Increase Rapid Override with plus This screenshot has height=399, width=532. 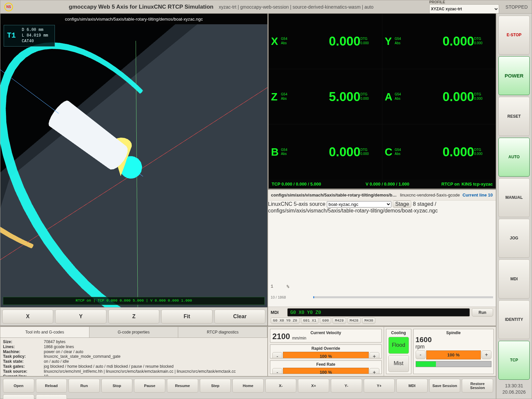(x=374, y=356)
